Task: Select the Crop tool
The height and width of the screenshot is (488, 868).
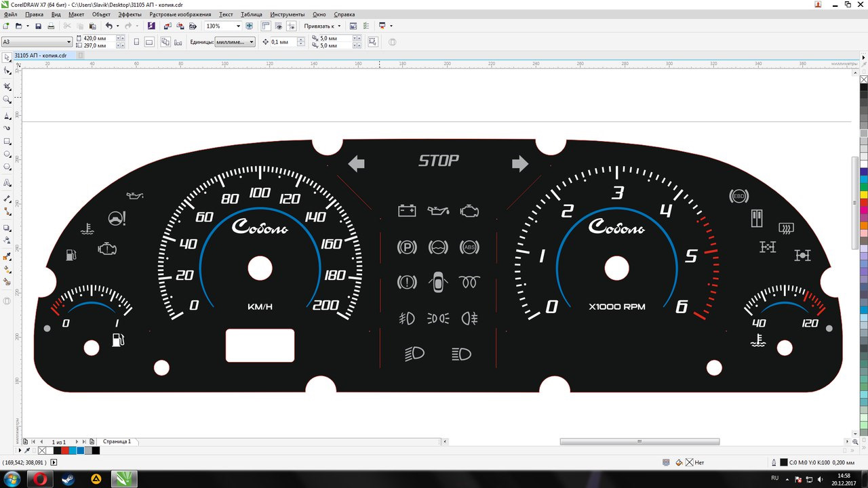Action: (7, 87)
